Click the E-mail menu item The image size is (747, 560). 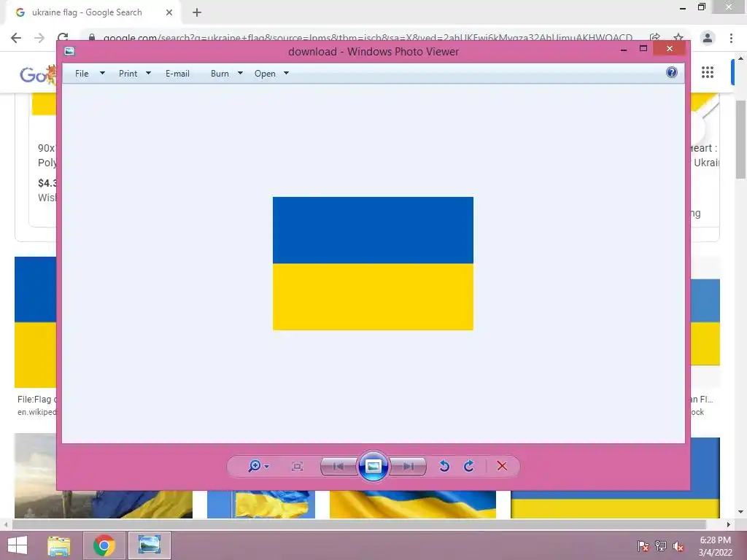(177, 74)
